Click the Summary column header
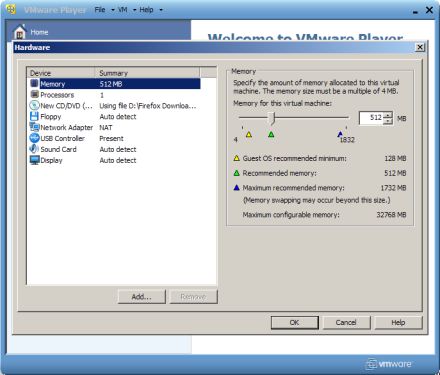This screenshot has width=440, height=375. pyautogui.click(x=148, y=73)
